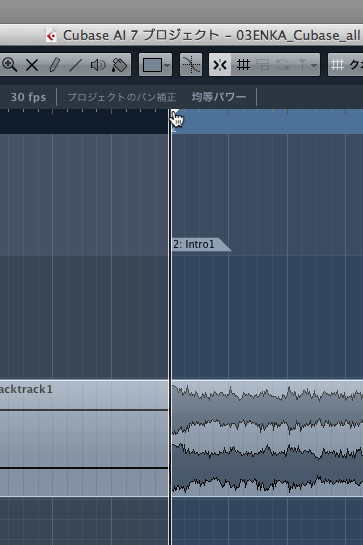Viewport: 363px width, 545px height.
Task: Select the Play speaker tool
Action: point(98,65)
